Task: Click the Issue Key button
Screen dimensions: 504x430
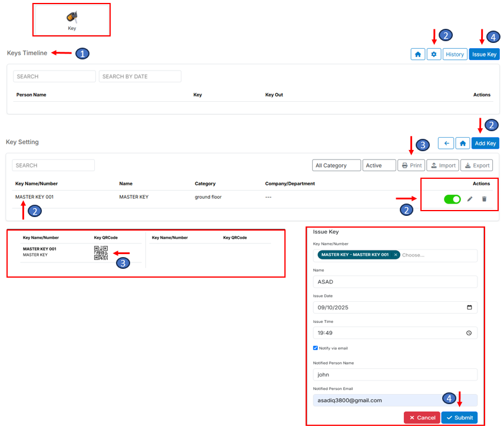Action: pos(484,54)
